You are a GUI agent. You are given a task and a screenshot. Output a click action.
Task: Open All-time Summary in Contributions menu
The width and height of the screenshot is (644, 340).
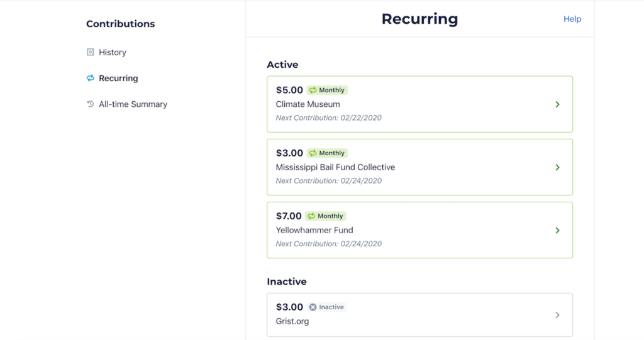tap(133, 104)
